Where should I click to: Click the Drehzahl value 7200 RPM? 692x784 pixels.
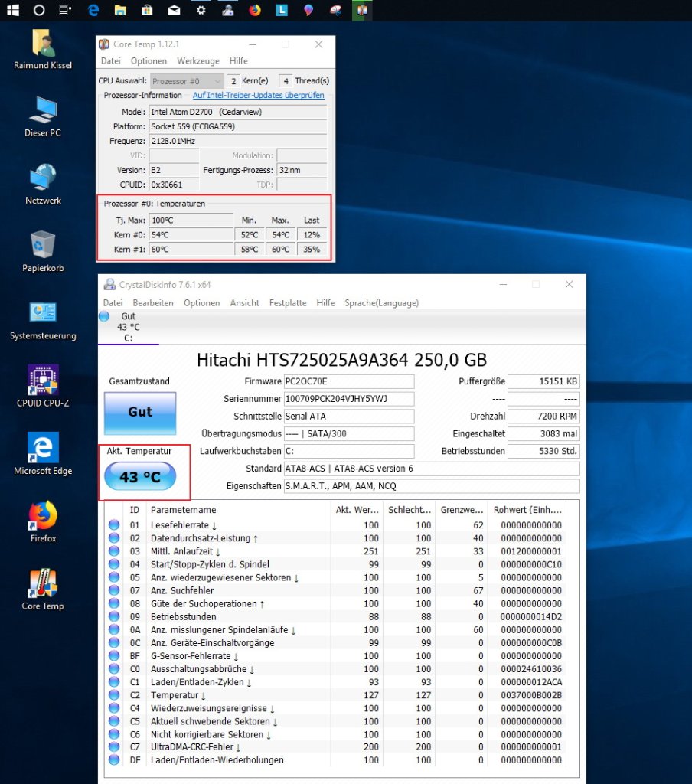[543, 416]
